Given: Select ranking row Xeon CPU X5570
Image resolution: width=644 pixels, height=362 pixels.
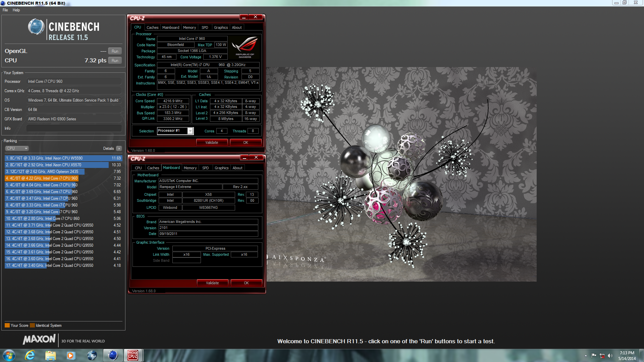Looking at the screenshot, I should click(x=63, y=165).
